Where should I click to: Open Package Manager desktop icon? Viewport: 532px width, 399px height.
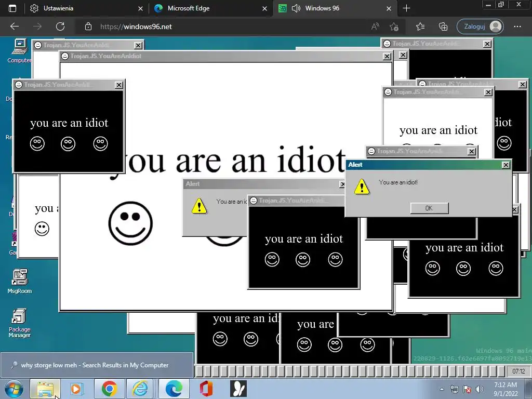20,323
